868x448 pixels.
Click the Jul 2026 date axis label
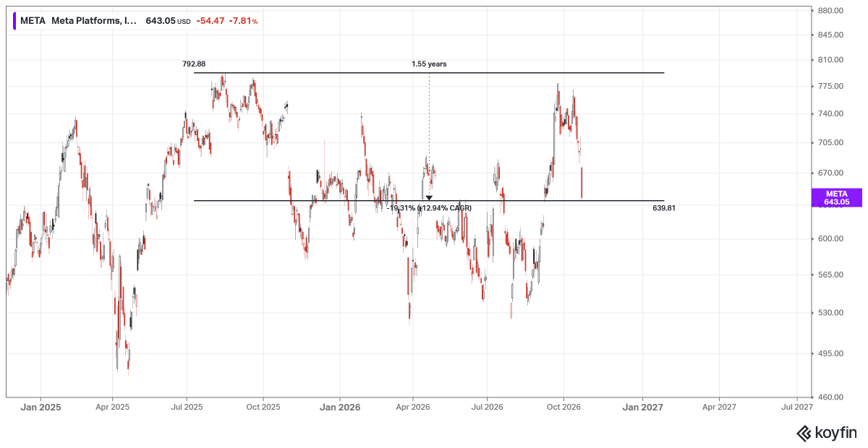click(x=487, y=407)
